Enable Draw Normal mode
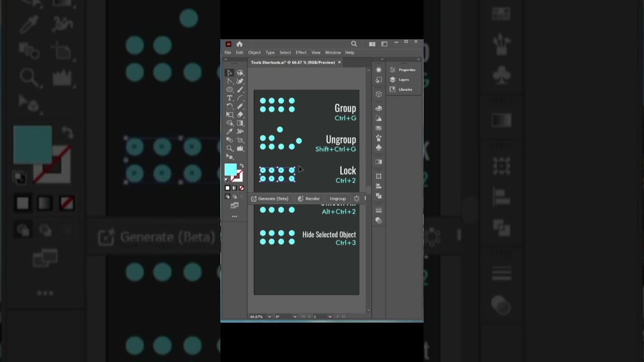 (227, 196)
